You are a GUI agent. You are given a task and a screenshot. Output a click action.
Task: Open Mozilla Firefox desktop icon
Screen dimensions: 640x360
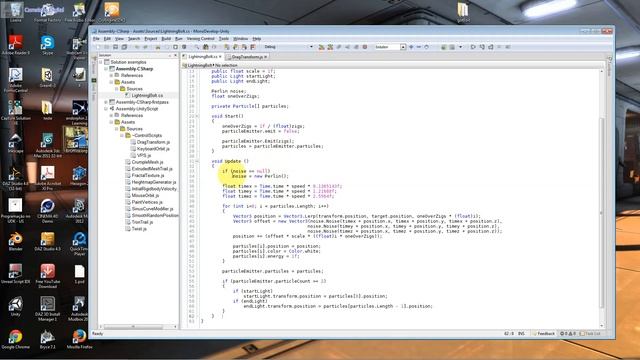[79, 339]
